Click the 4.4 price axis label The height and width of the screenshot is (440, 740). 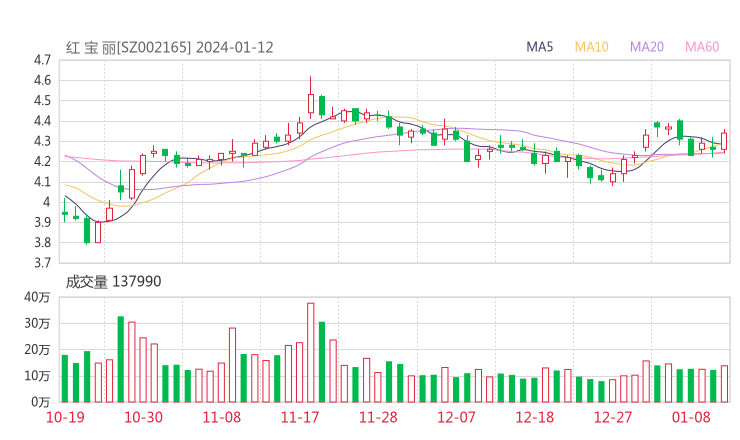[42, 121]
